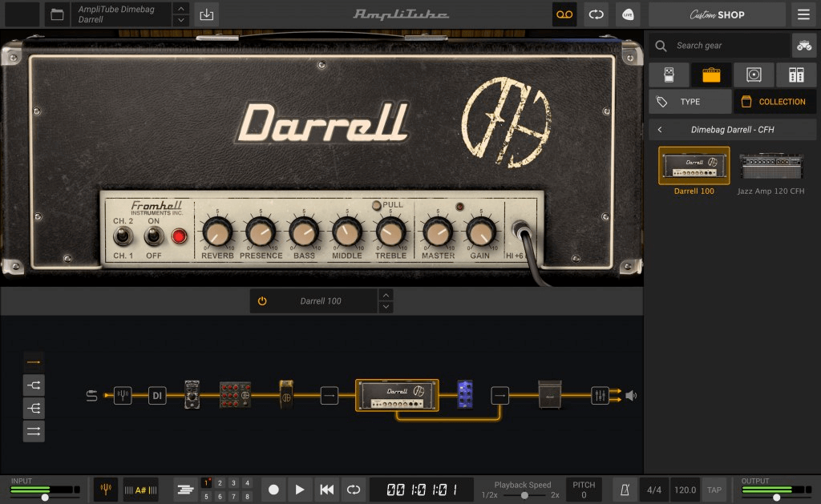Switch to the TYPE tab
The image size is (821, 504).
(690, 101)
